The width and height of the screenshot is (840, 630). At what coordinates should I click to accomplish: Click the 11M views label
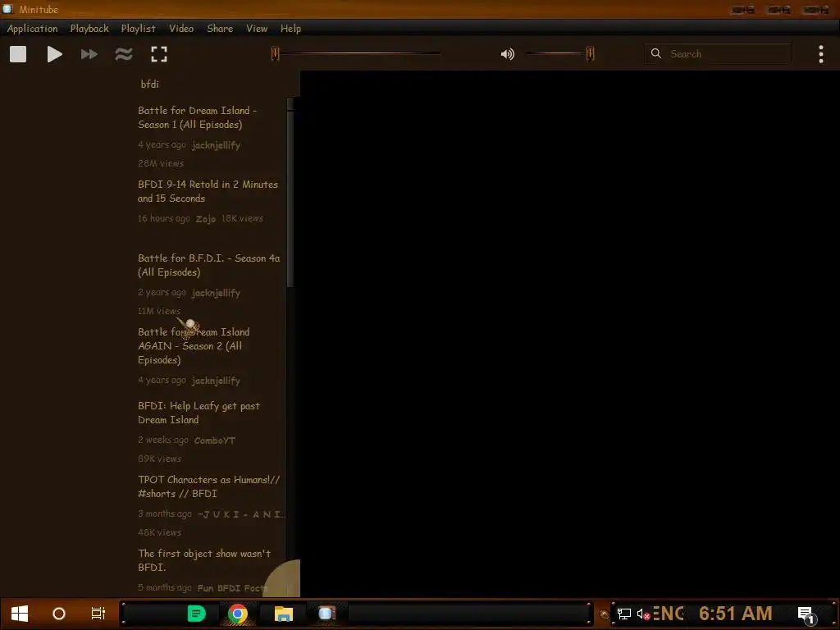click(x=159, y=311)
